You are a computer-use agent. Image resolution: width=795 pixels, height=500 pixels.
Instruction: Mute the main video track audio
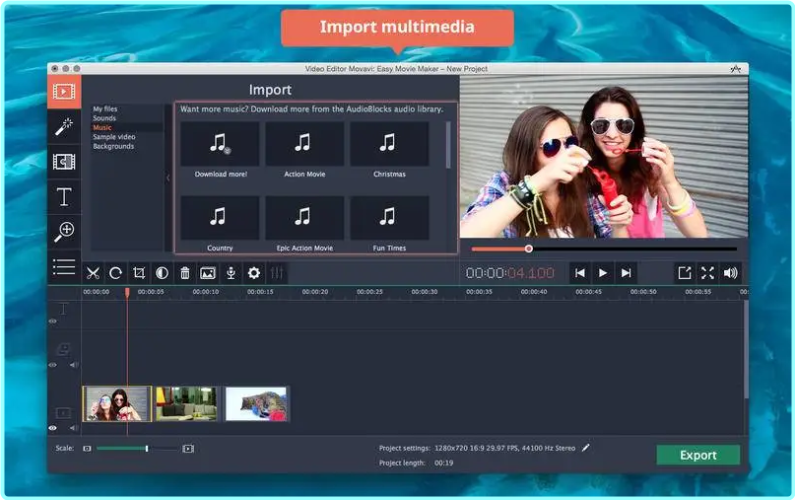click(x=74, y=428)
